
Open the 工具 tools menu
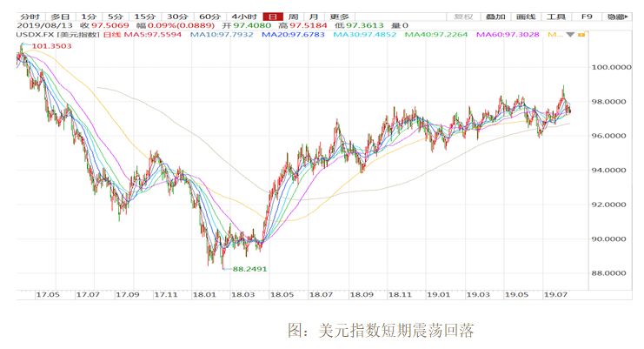coord(556,17)
